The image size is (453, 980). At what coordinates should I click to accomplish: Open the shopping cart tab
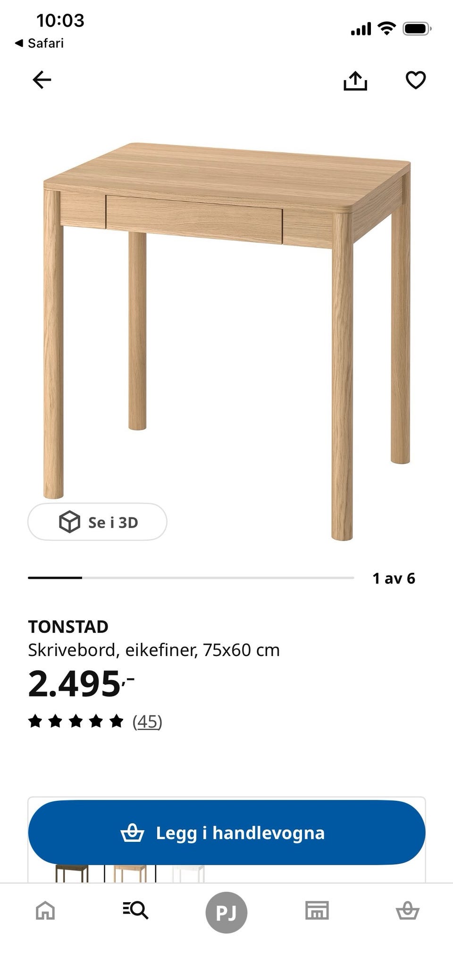coord(408,910)
